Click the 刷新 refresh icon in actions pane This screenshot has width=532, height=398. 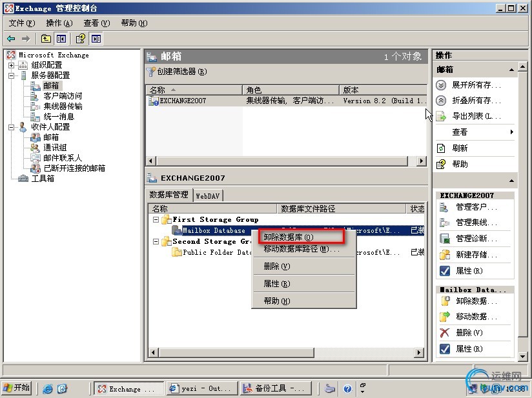click(441, 148)
